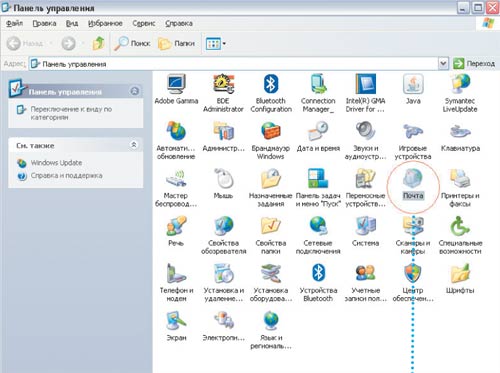Screen dimensions: 500x373
Task: Open Connection Manager applet
Action: pyautogui.click(x=318, y=93)
